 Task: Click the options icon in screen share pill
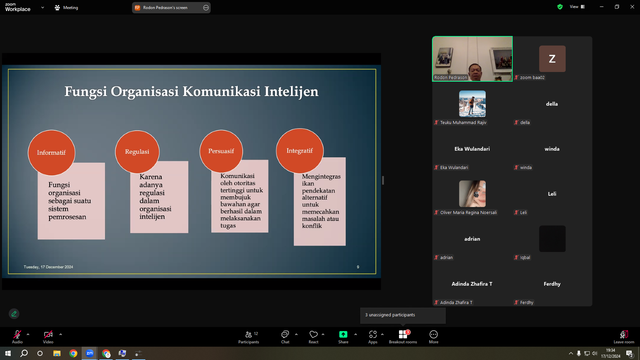[x=206, y=7]
